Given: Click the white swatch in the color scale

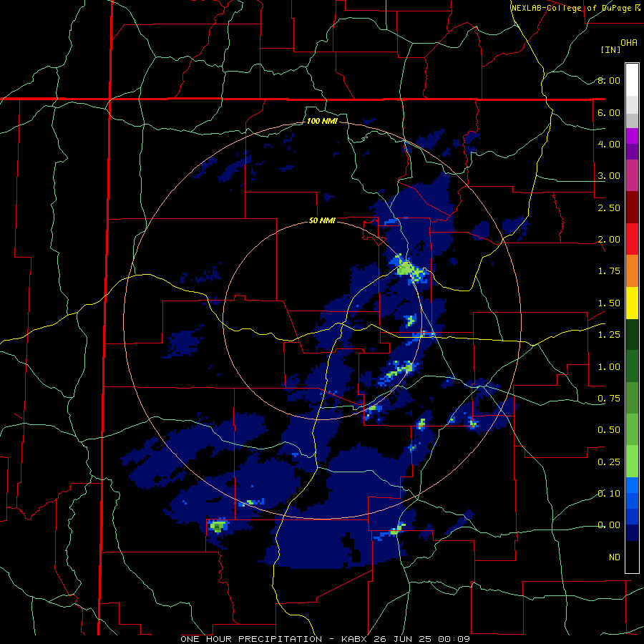Looking at the screenshot, I should coord(632,80).
